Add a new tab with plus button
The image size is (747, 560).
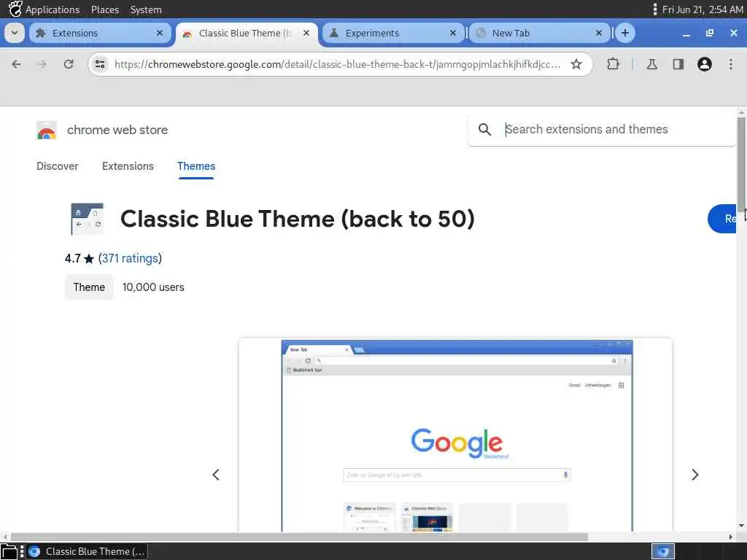click(625, 33)
